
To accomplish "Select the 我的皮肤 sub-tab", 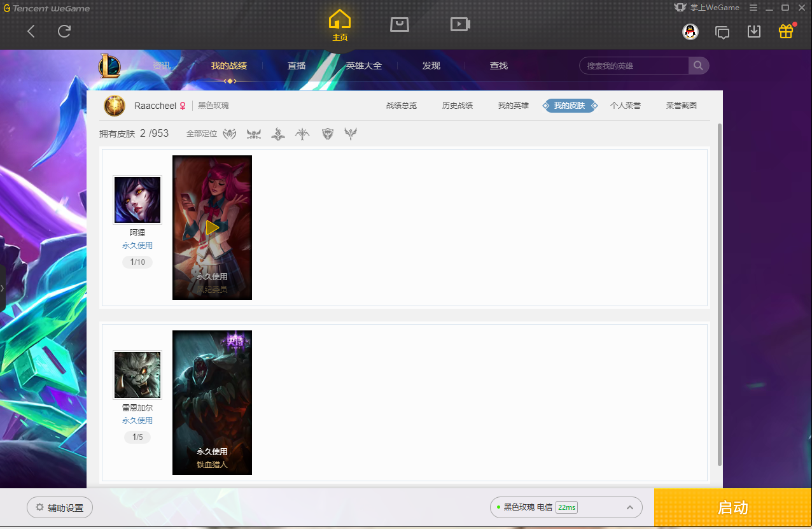I will (x=570, y=106).
